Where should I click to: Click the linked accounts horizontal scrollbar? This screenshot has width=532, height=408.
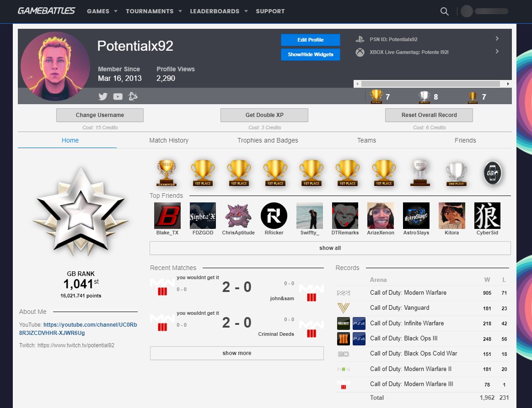pyautogui.click(x=430, y=84)
